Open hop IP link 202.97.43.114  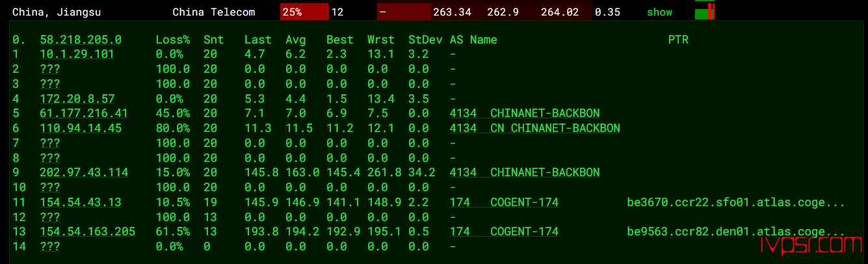click(x=84, y=172)
